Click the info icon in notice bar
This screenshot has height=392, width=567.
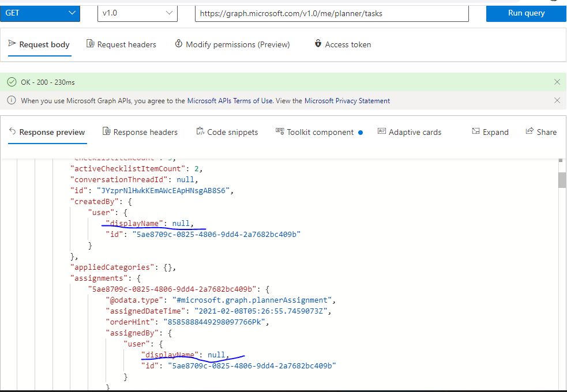pos(12,100)
